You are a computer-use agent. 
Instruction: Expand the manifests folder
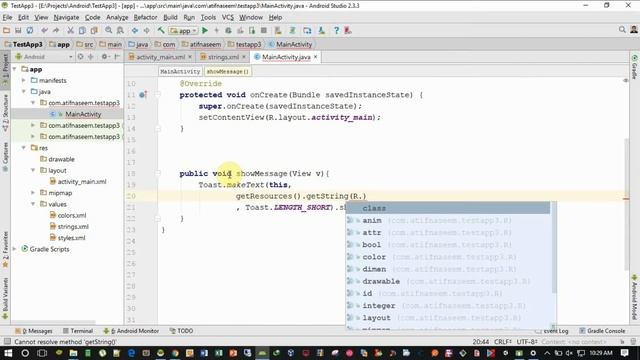(x=24, y=80)
